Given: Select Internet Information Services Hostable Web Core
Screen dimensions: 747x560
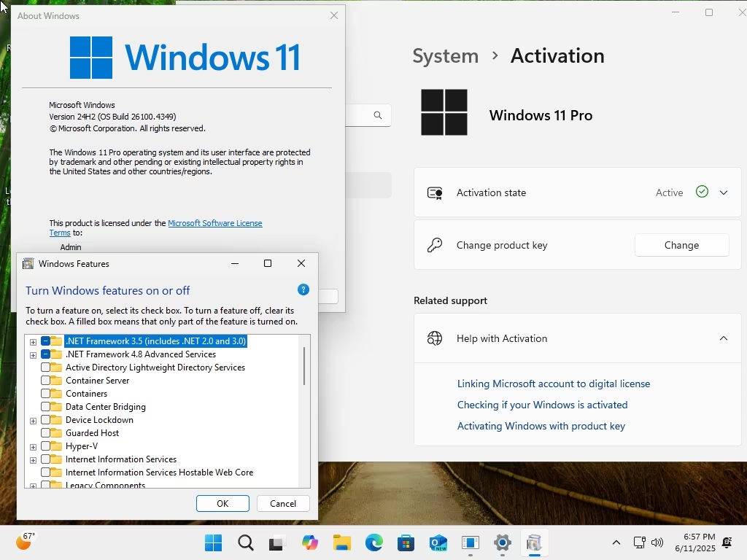Looking at the screenshot, I should point(159,472).
